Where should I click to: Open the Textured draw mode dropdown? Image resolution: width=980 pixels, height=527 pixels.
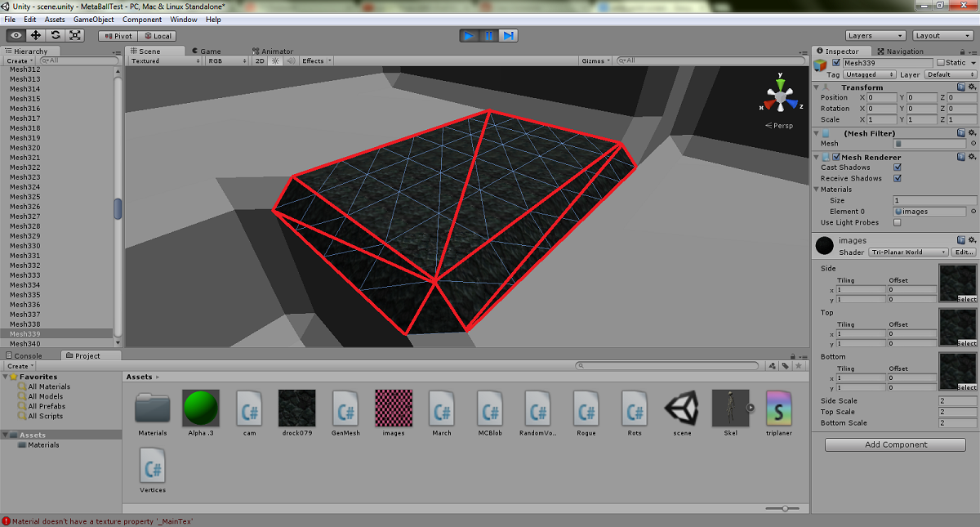point(164,60)
